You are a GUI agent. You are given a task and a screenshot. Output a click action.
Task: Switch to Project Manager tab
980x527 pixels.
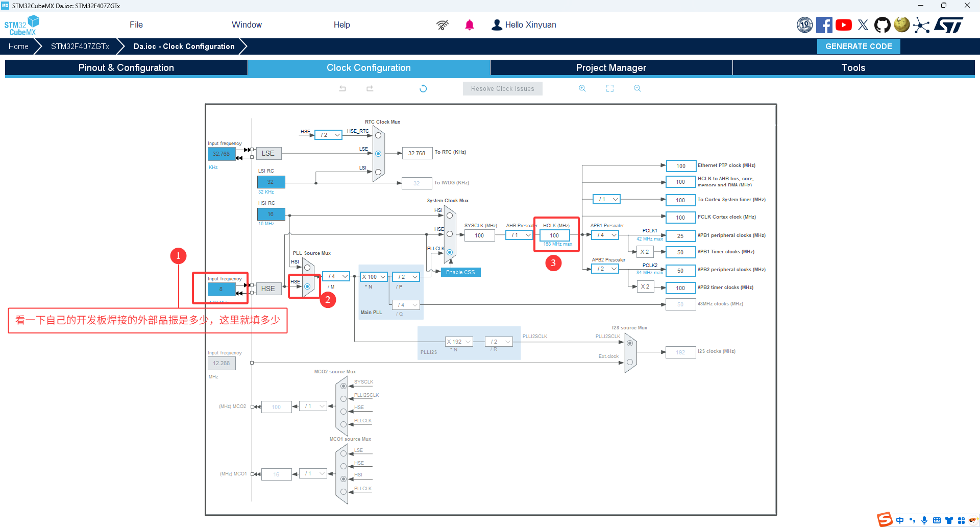click(611, 68)
